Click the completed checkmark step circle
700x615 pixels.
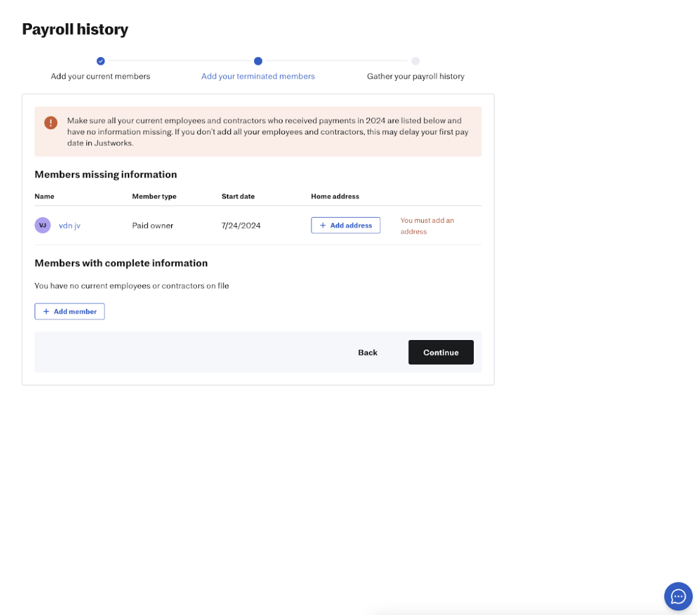point(100,61)
